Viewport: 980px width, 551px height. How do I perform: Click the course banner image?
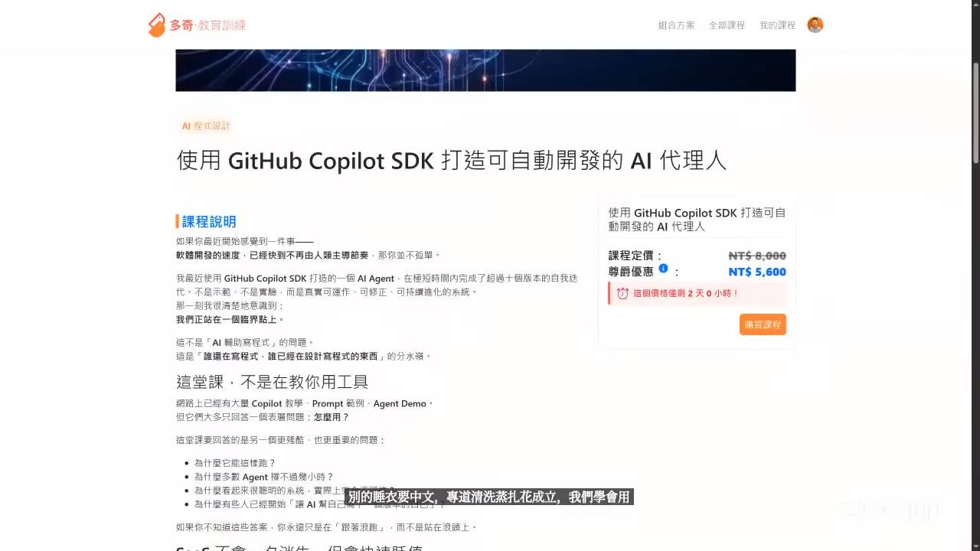485,70
